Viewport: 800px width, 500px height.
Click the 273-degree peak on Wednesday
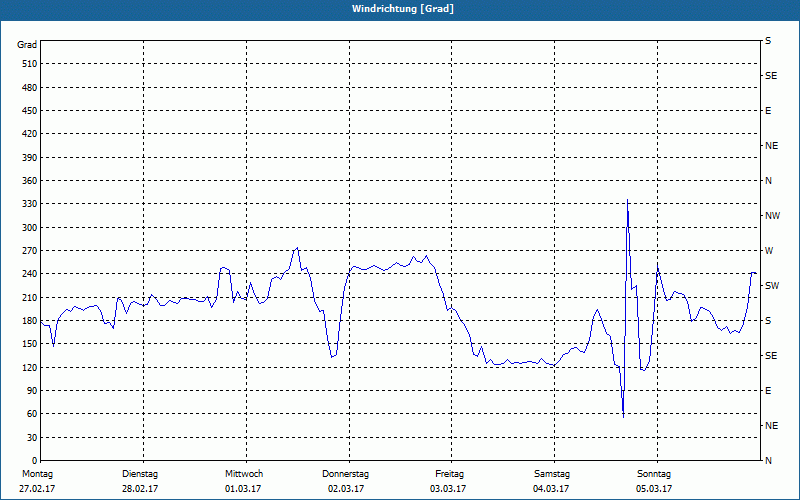point(297,248)
